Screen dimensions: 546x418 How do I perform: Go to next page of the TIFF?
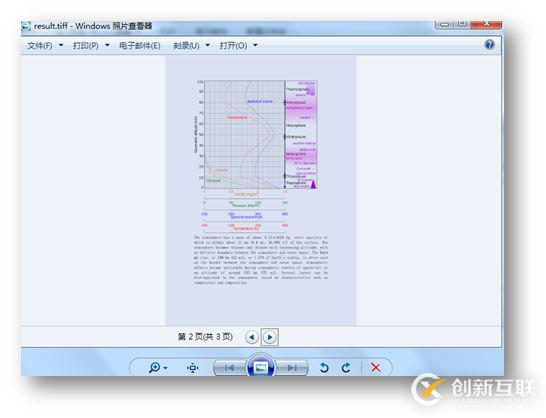pyautogui.click(x=270, y=337)
